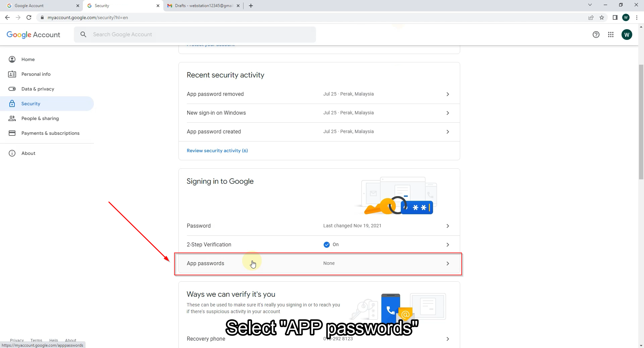
Task: Open the Password row chevron
Action: 448,226
